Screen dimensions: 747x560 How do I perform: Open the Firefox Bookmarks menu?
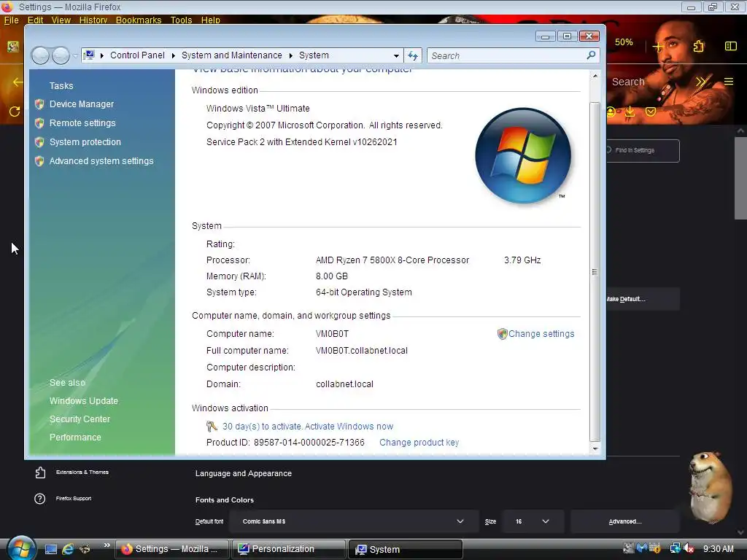[139, 20]
